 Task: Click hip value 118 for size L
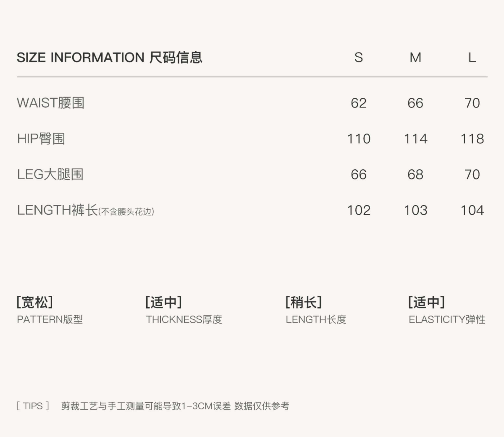point(472,139)
